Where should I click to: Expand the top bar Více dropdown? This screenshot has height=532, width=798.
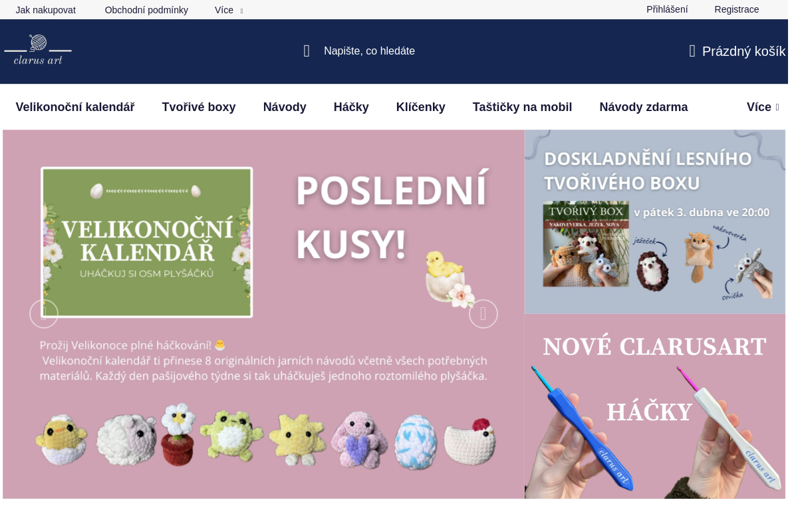[x=228, y=10]
